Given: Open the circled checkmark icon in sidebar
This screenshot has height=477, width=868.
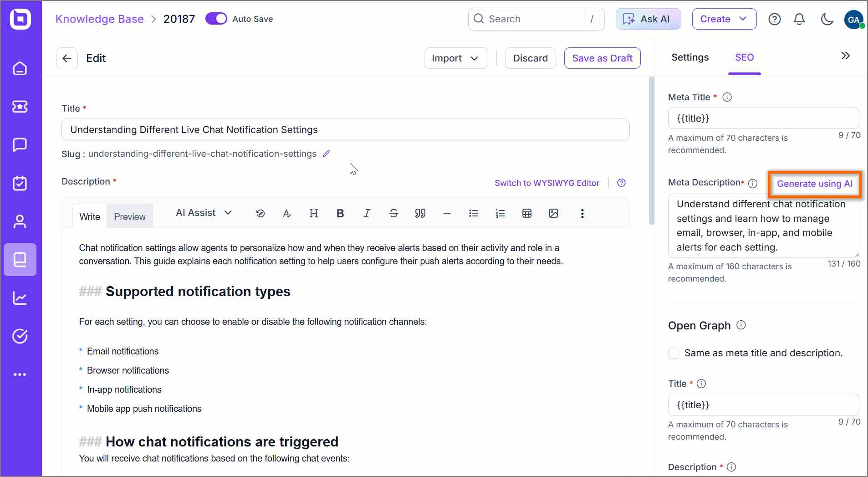Looking at the screenshot, I should [20, 336].
